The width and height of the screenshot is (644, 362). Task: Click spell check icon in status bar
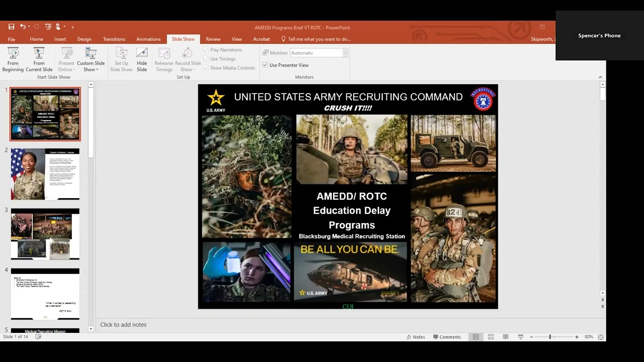(x=38, y=337)
